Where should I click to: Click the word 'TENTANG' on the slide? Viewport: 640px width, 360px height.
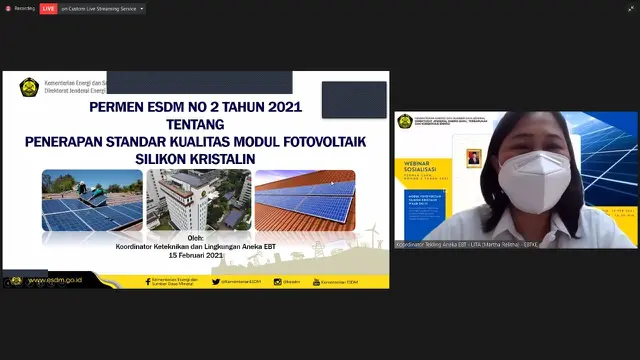point(196,124)
